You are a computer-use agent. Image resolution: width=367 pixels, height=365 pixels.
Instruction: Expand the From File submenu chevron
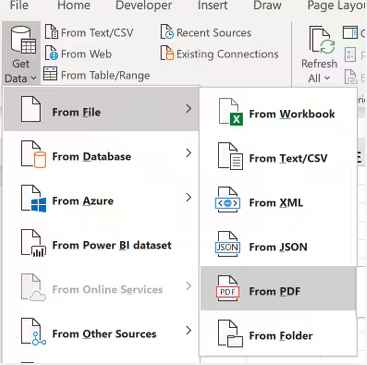pos(189,109)
